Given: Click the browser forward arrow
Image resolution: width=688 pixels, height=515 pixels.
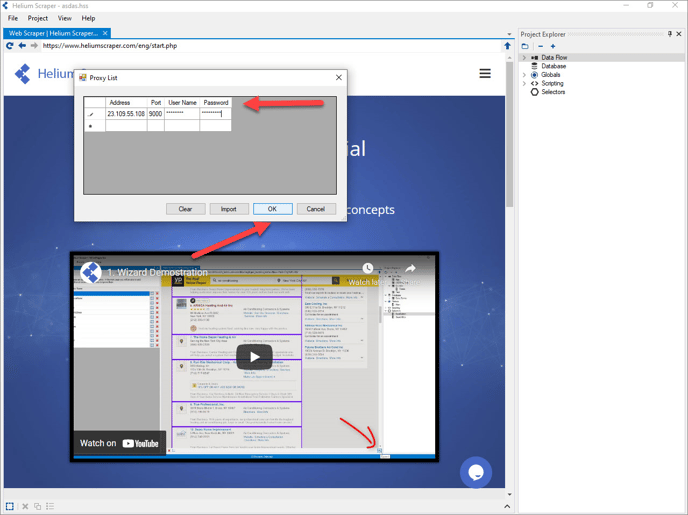Looking at the screenshot, I should (x=34, y=46).
